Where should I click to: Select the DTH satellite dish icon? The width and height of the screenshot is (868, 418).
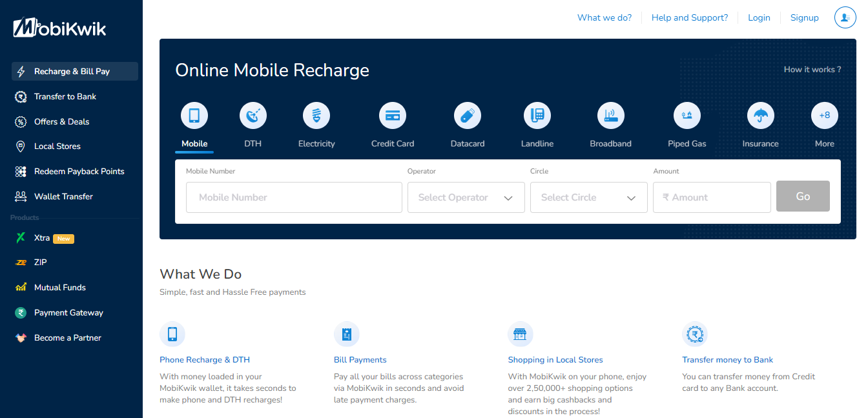pos(253,116)
